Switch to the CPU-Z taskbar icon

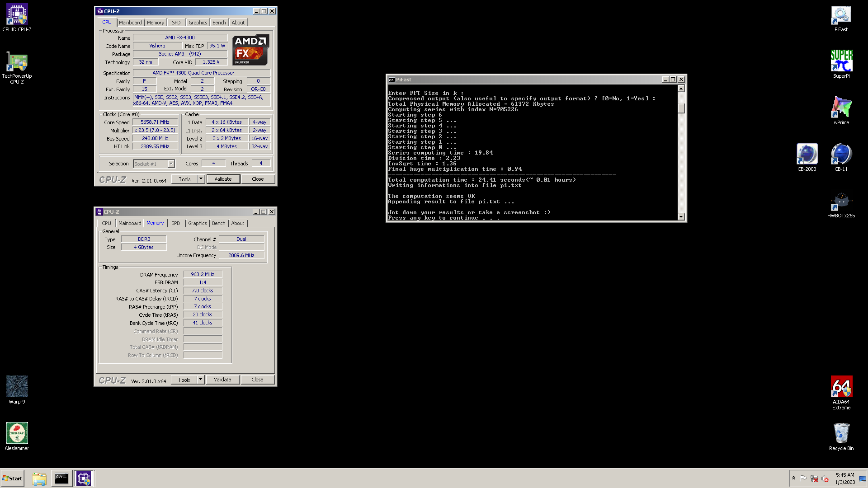pyautogui.click(x=84, y=479)
